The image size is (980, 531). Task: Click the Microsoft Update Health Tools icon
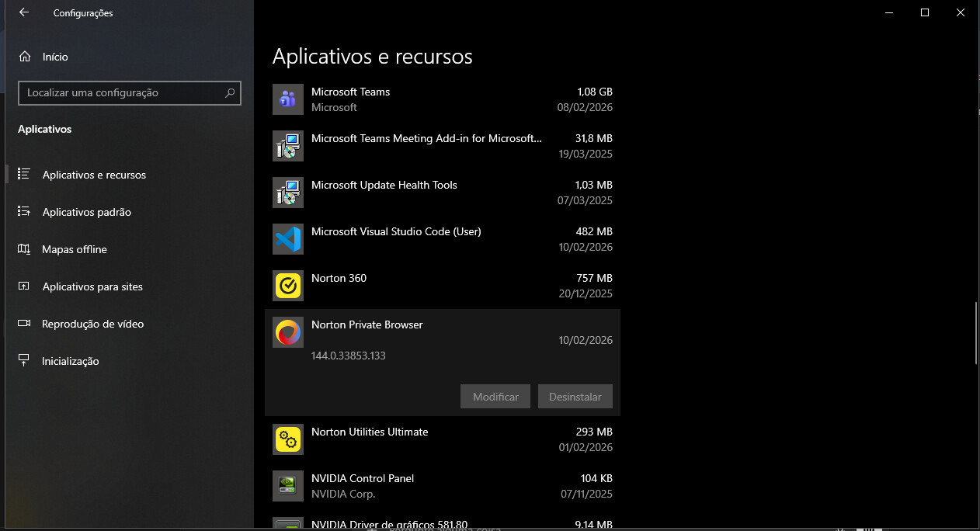pyautogui.click(x=288, y=193)
